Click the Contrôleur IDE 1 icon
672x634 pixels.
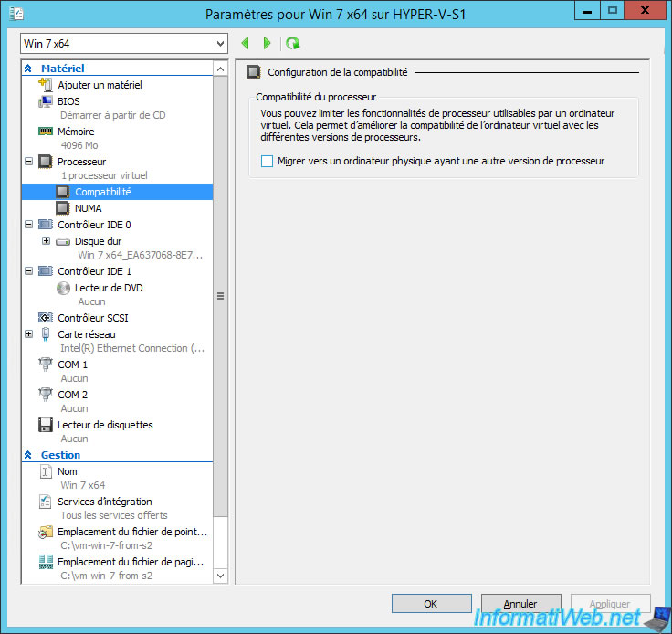pos(46,271)
